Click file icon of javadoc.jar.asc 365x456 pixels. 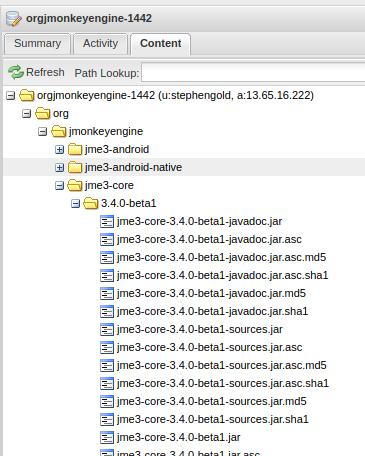(107, 239)
